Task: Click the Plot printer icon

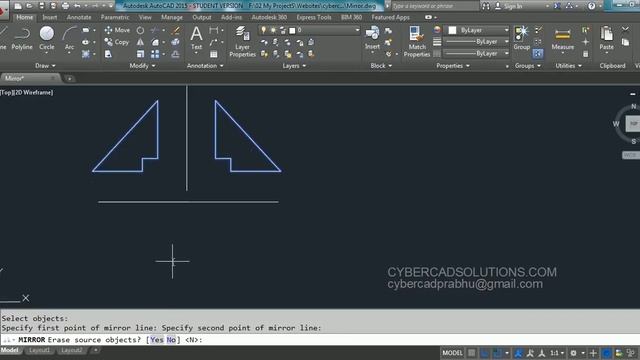Action: 65,6
